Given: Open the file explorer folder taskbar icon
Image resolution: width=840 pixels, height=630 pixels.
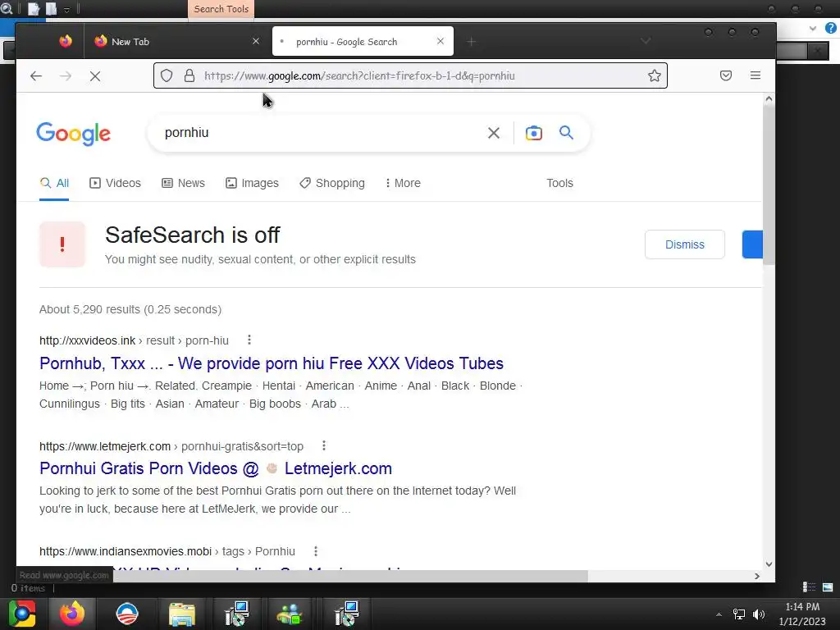Looking at the screenshot, I should 182,614.
